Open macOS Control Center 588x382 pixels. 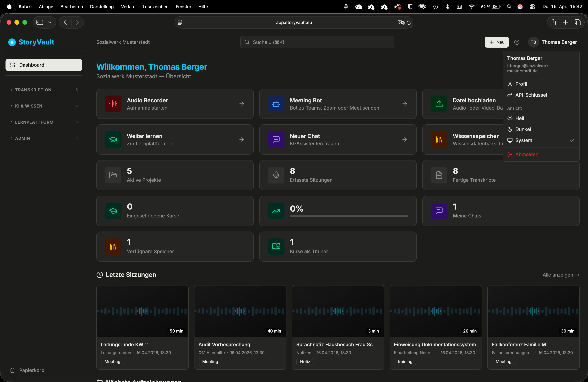click(x=532, y=7)
